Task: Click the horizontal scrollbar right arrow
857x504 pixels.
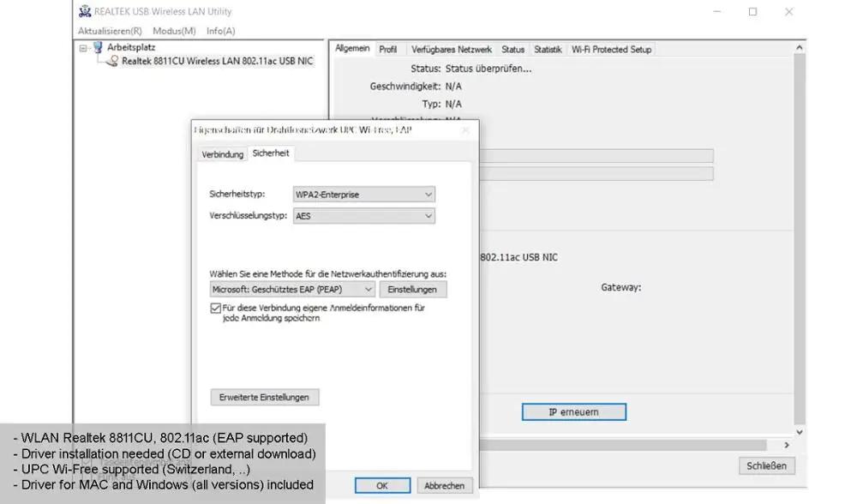Action: [x=787, y=445]
